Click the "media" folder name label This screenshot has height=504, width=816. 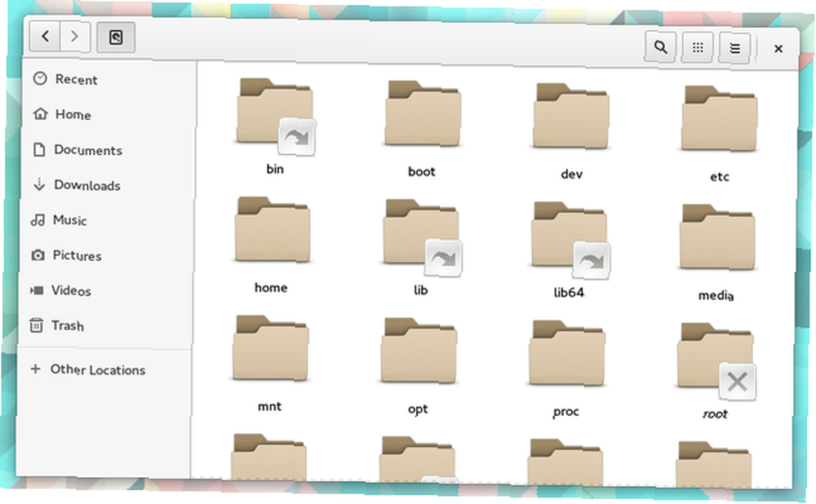(716, 295)
